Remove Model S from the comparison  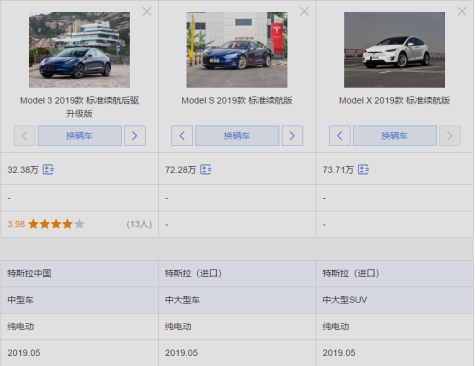304,12
